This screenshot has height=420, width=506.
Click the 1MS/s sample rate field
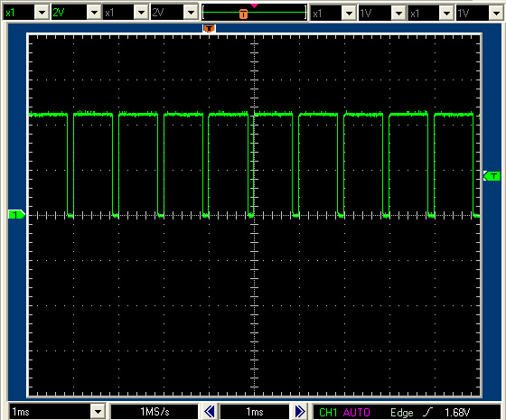[x=155, y=412]
